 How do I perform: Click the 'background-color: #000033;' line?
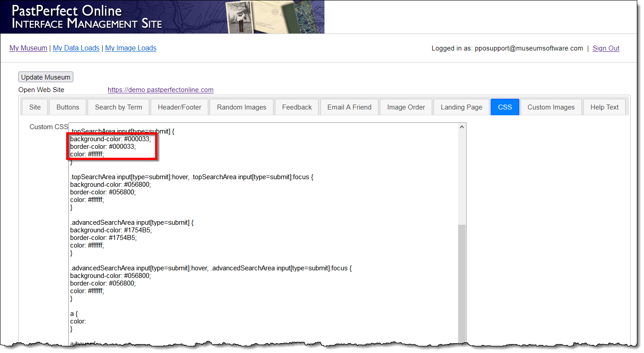110,139
